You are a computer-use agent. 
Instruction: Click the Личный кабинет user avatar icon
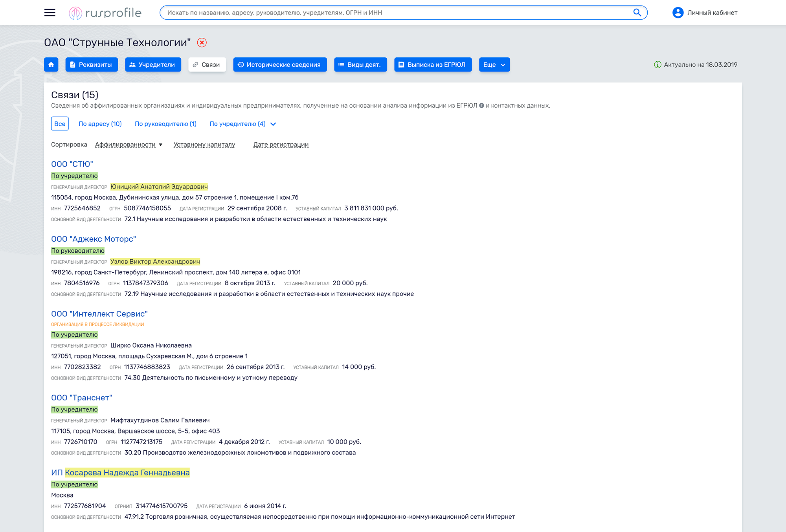point(678,13)
